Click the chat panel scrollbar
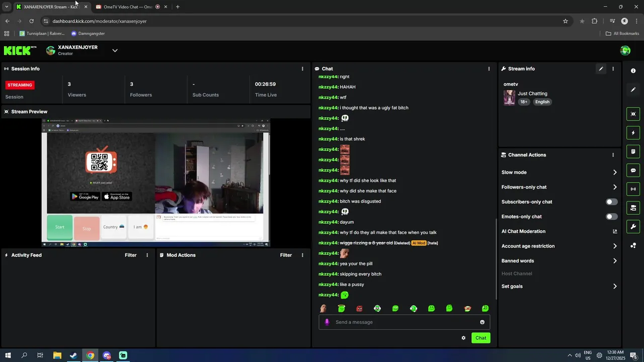644x362 pixels. [495, 260]
